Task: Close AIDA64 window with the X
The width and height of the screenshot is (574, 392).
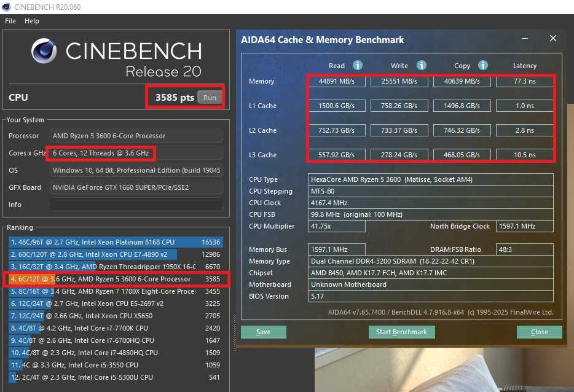Action: tap(553, 38)
